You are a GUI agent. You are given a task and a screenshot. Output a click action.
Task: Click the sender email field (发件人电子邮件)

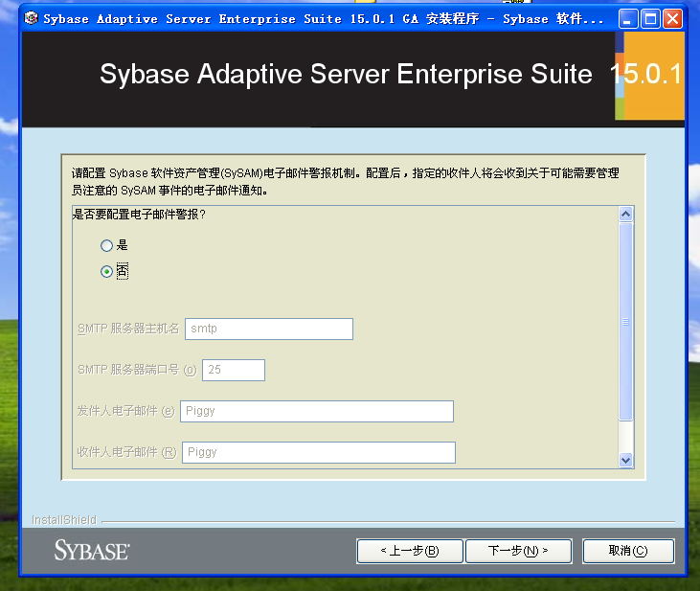[x=317, y=411]
